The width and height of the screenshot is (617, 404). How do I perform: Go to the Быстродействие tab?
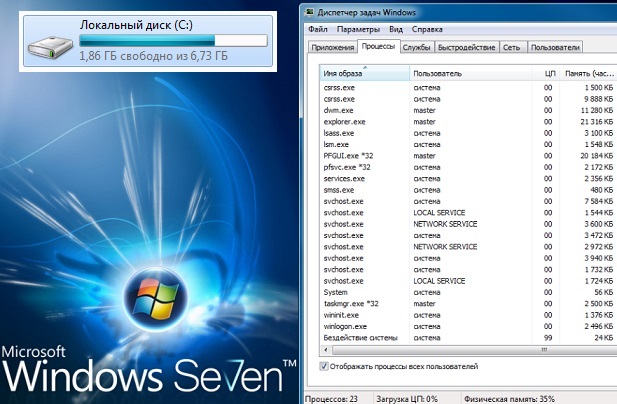467,47
